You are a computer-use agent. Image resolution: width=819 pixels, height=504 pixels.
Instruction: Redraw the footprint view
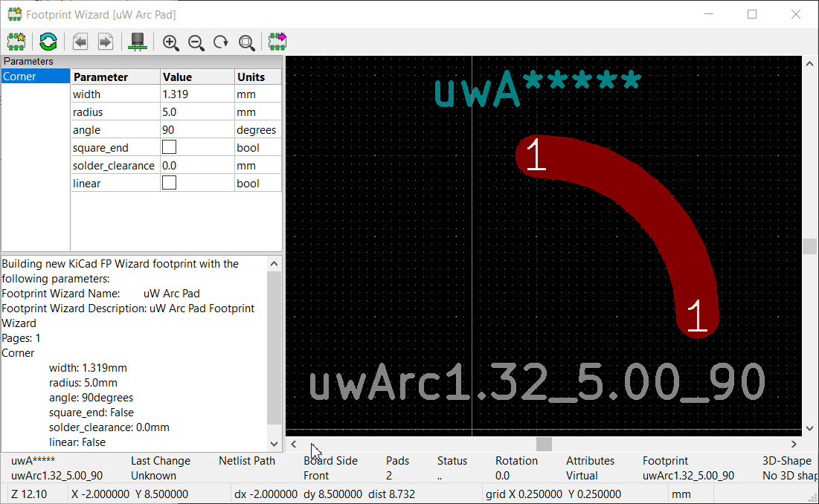221,42
